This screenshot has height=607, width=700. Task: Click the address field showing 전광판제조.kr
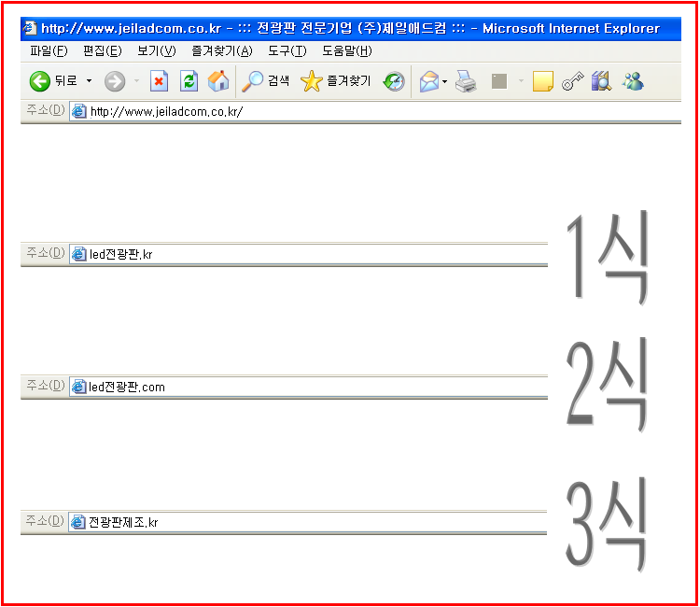click(308, 522)
